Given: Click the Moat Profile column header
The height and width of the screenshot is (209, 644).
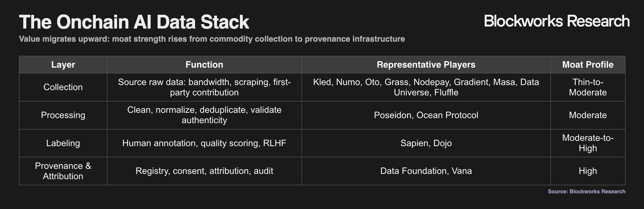Looking at the screenshot, I should coord(588,65).
